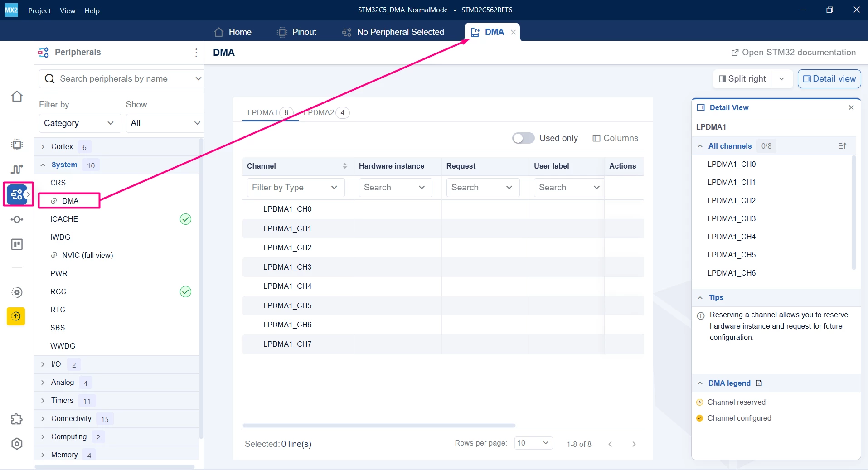Open the No Peripheral Selected tab
The height and width of the screenshot is (470, 868).
pos(393,32)
